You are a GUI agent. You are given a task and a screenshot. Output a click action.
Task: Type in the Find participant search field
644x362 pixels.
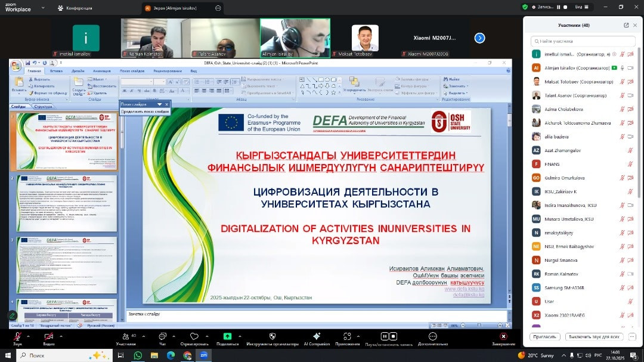[581, 41]
